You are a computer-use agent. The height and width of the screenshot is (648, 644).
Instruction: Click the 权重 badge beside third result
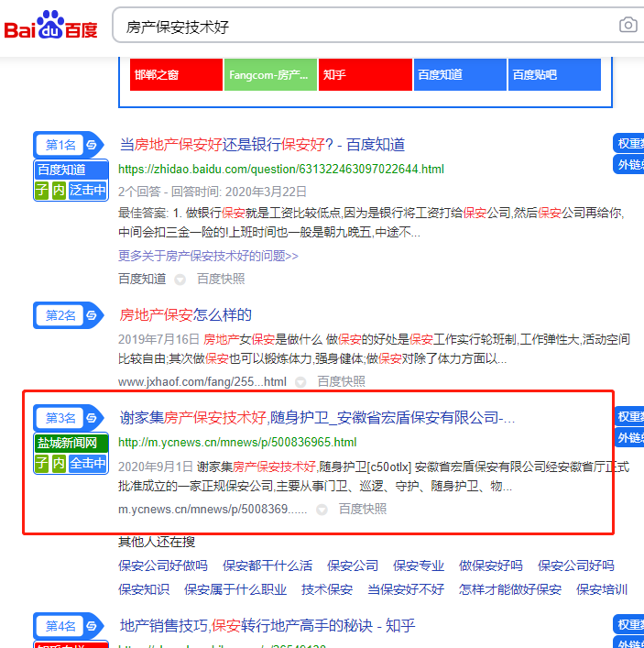point(629,416)
